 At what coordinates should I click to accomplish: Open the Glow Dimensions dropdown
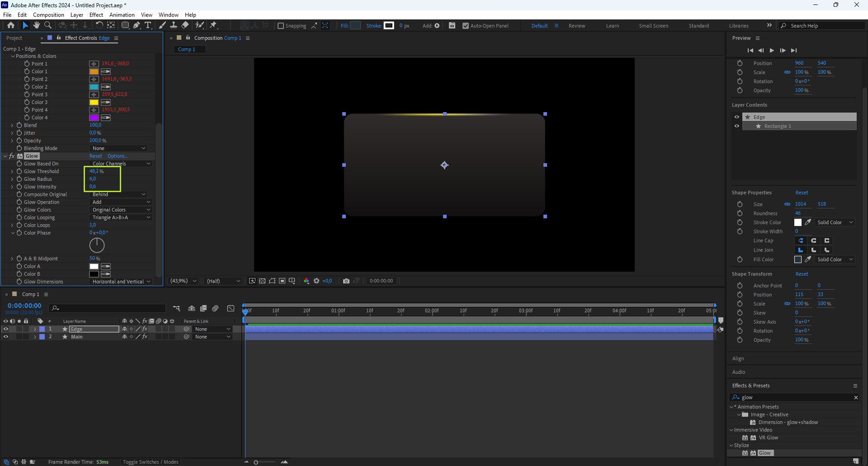pos(121,282)
